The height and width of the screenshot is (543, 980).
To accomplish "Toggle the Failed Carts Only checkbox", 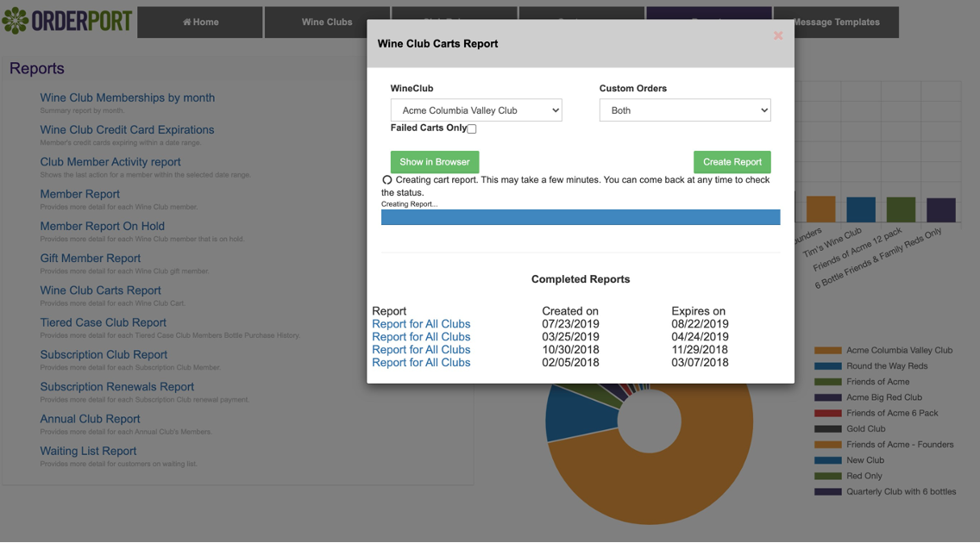I will [x=472, y=128].
